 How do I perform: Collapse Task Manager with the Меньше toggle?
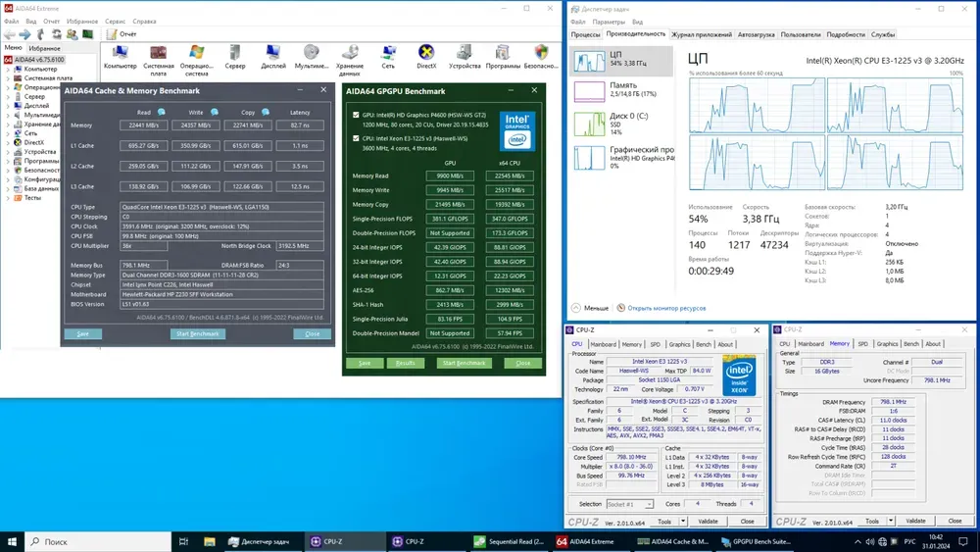point(589,308)
